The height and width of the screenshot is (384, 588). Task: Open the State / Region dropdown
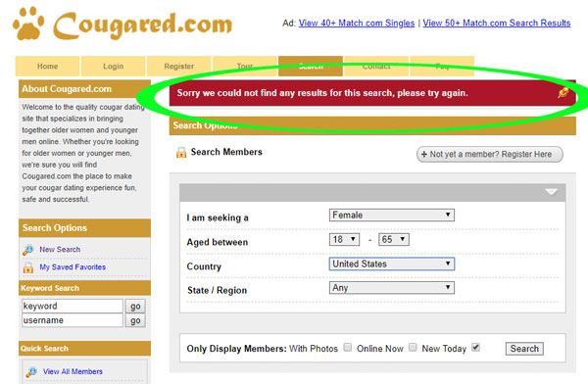[392, 288]
